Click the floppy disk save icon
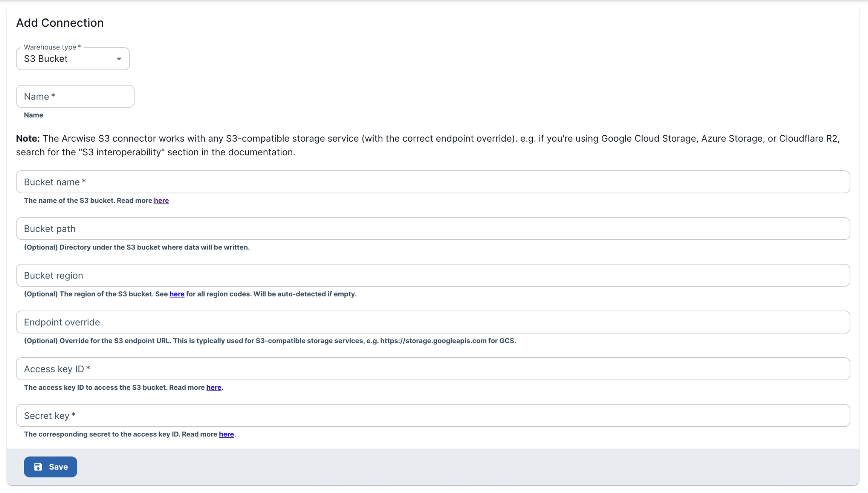This screenshot has width=868, height=493. click(38, 467)
